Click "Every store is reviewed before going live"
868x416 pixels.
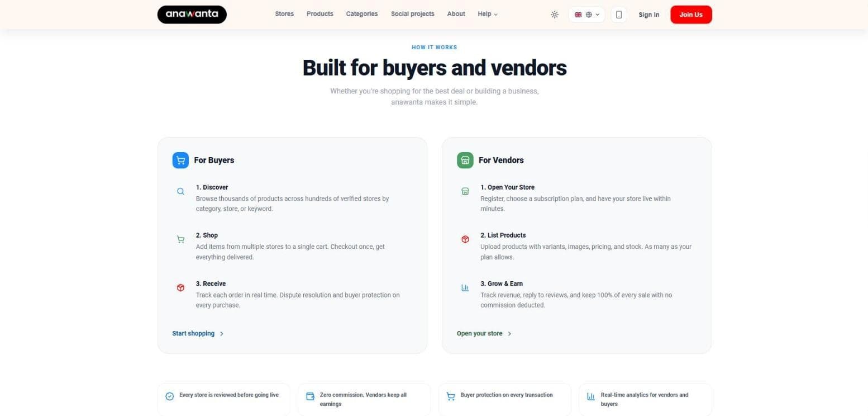tap(229, 395)
